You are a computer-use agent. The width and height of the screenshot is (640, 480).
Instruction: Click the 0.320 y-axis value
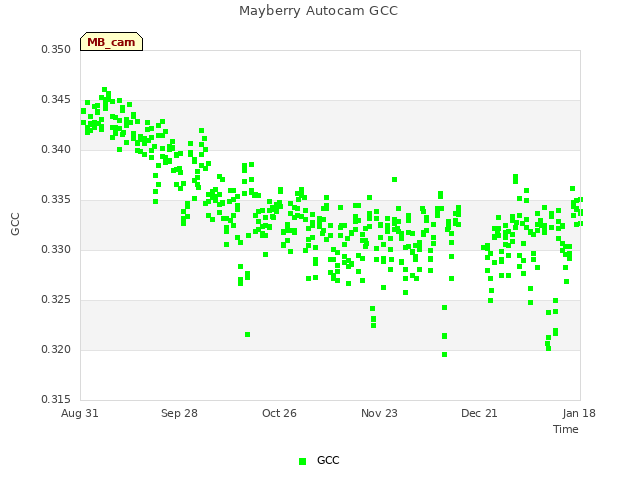pos(56,349)
